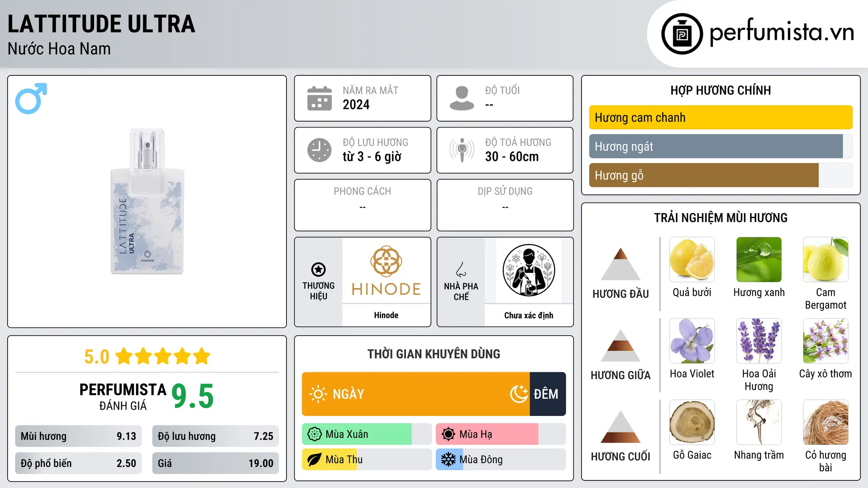Click the Độ lưu hương 7.25 score row
Image resolution: width=868 pixels, height=488 pixels.
[215, 436]
